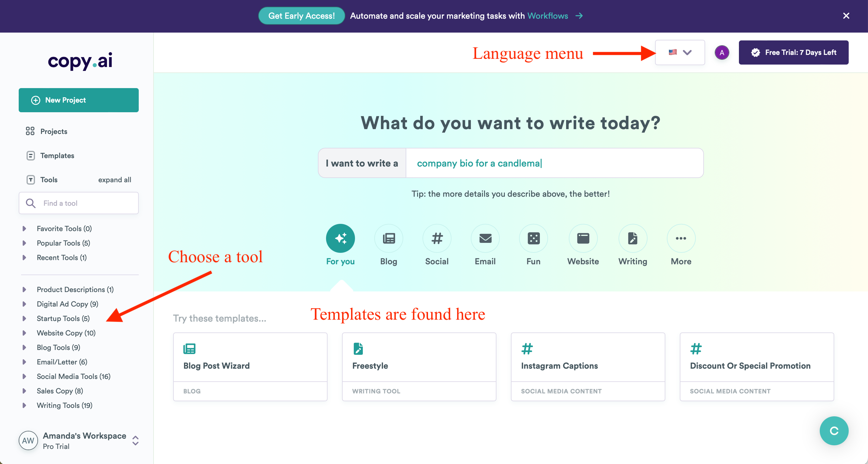Click the verified badge icon in Free Trial button
Image resolution: width=868 pixels, height=464 pixels.
point(756,52)
